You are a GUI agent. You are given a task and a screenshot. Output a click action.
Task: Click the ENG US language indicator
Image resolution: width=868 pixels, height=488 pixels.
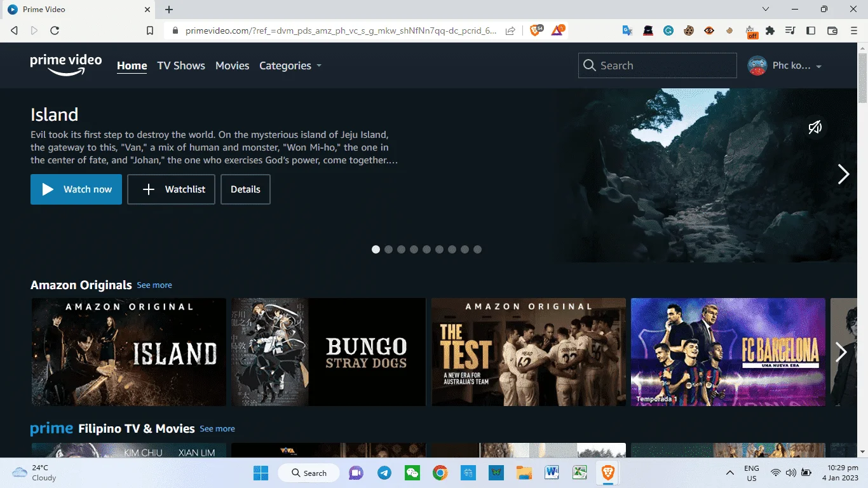click(752, 473)
